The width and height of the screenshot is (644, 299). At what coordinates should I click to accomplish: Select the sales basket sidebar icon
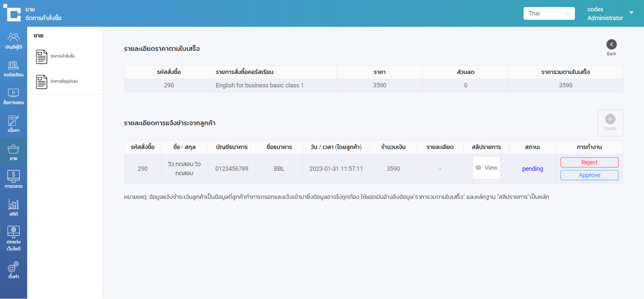tap(13, 152)
